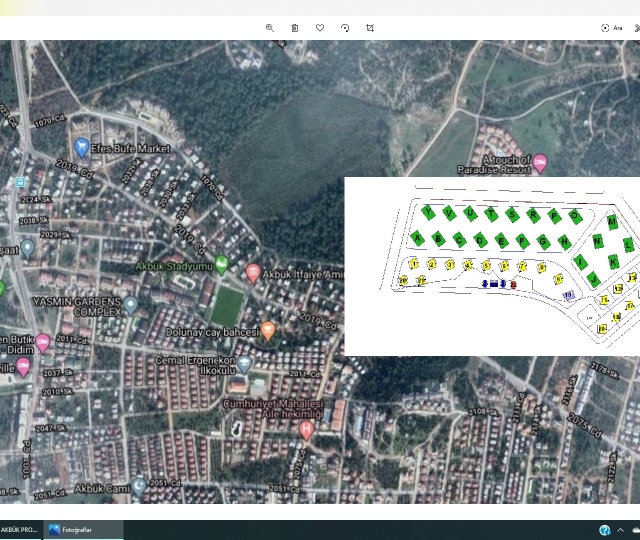The image size is (640, 540).
Task: Show hidden tray icons with the chevron
Action: (622, 530)
